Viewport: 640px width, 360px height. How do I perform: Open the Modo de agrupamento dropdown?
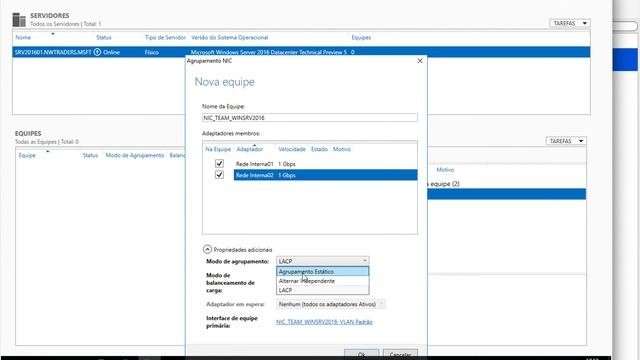322,261
